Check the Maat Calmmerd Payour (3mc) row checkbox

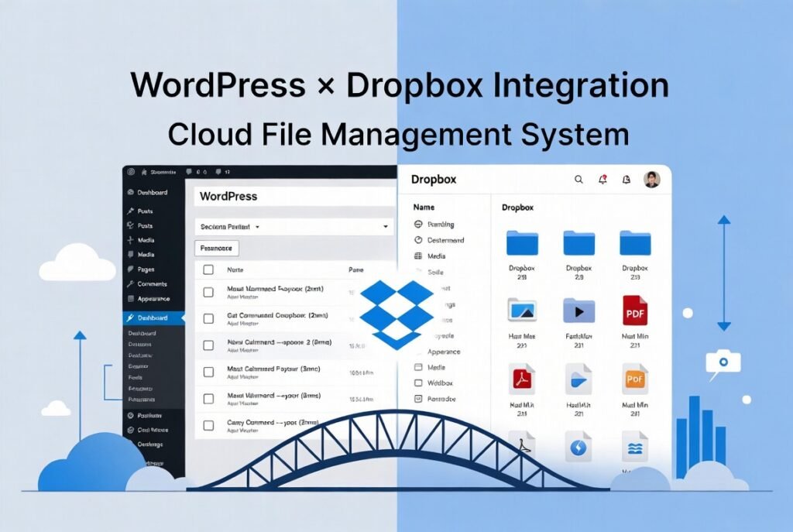click(x=208, y=372)
